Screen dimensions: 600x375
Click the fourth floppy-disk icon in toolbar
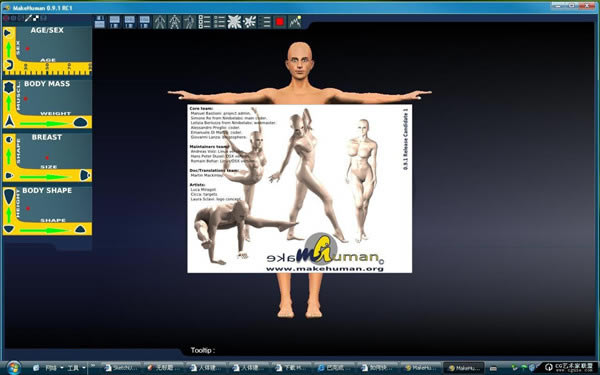(144, 22)
